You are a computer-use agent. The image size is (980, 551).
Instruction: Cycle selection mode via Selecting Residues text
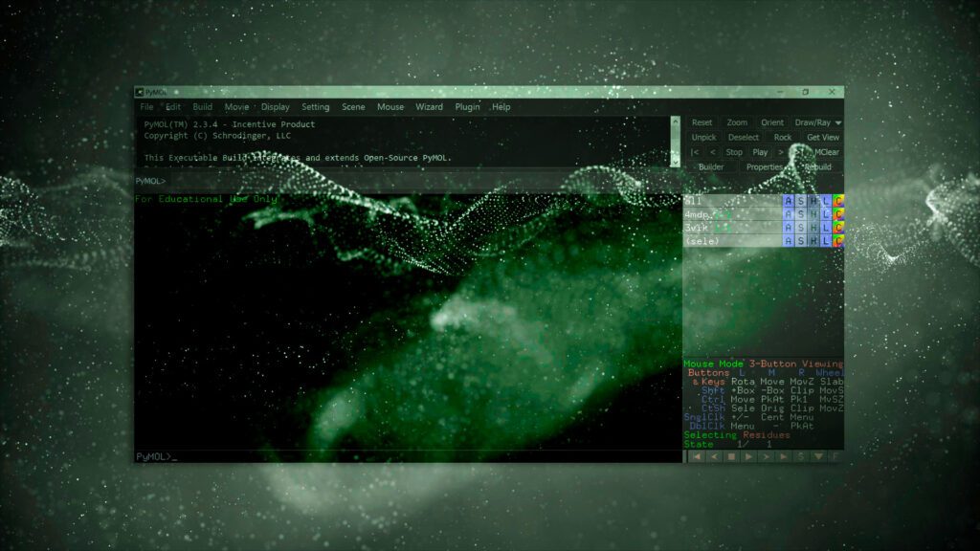coord(737,435)
